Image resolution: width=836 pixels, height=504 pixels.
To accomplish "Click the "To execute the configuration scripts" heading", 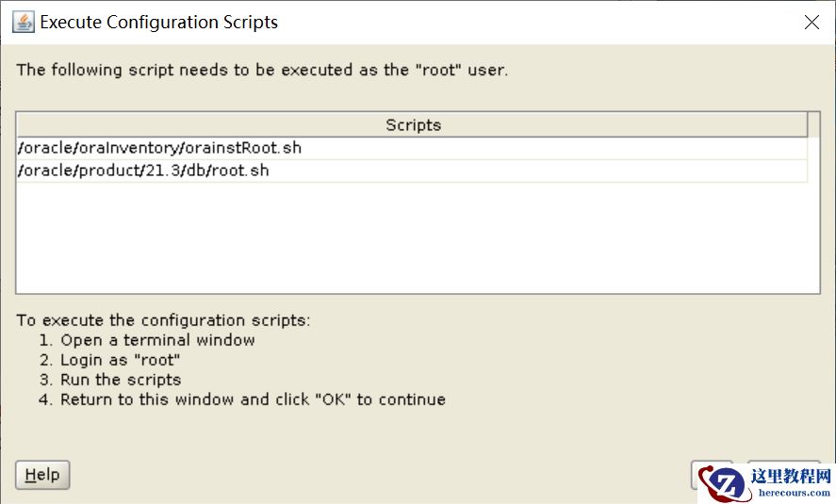I will click(163, 320).
